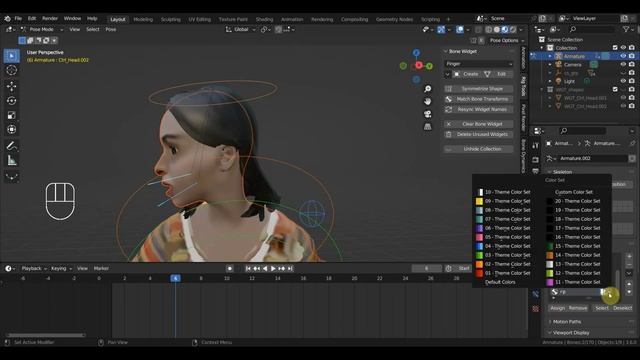This screenshot has width=640, height=360.
Task: Toggle the viewport gizmo display button
Action: pos(441,29)
